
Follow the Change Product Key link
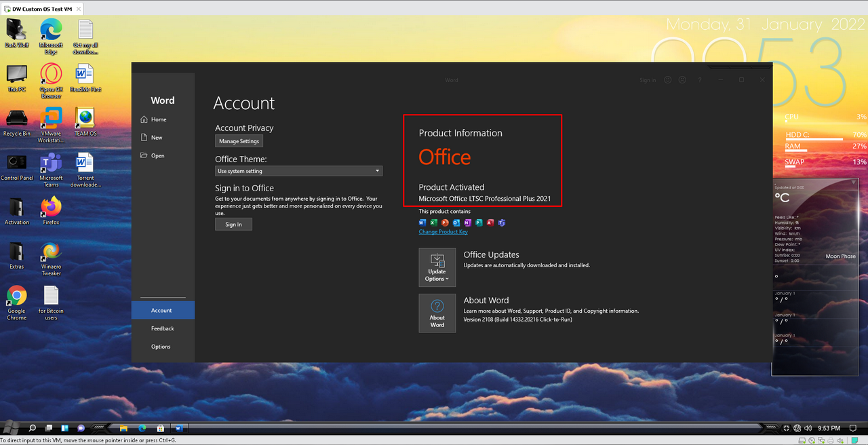pyautogui.click(x=443, y=232)
